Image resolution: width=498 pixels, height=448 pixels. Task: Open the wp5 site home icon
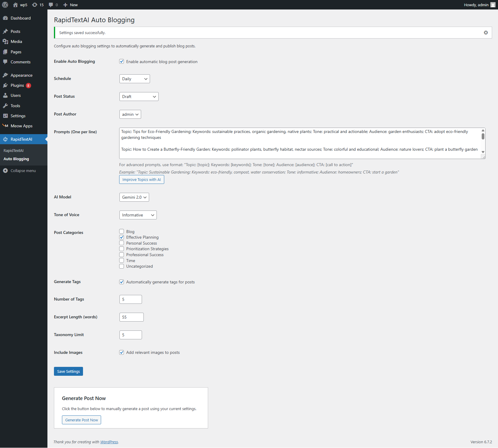click(x=15, y=5)
